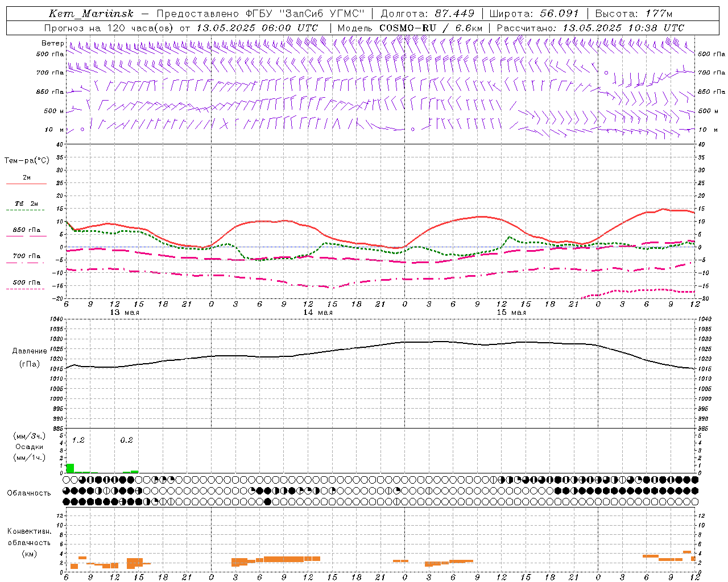Click 'Предоставлено ФГБУ "ЗапСиб УГМС"' text
728x582 pixels.
tap(260, 14)
